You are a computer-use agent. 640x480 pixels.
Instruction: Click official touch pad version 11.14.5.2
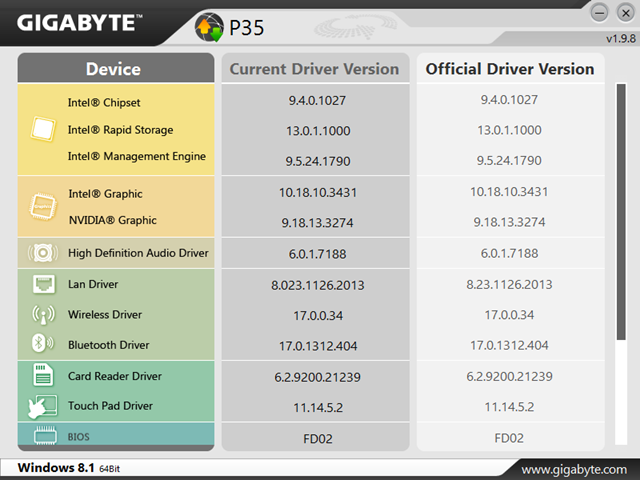509,407
